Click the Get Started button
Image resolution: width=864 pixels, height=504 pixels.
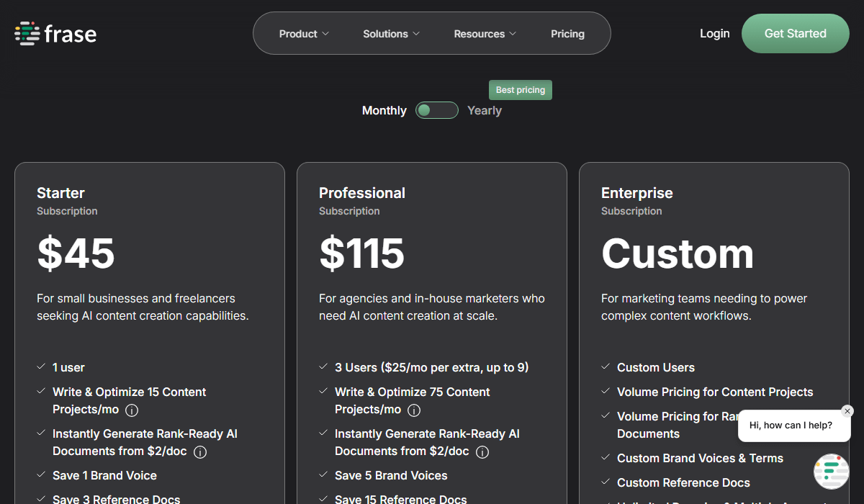coord(796,33)
